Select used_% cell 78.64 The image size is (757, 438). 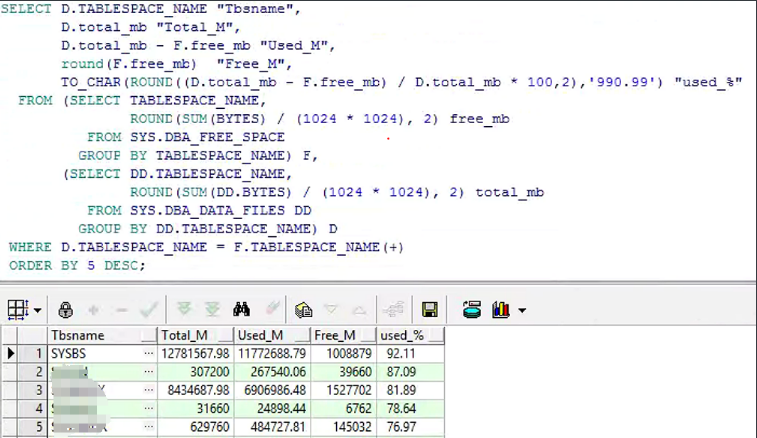pos(410,409)
